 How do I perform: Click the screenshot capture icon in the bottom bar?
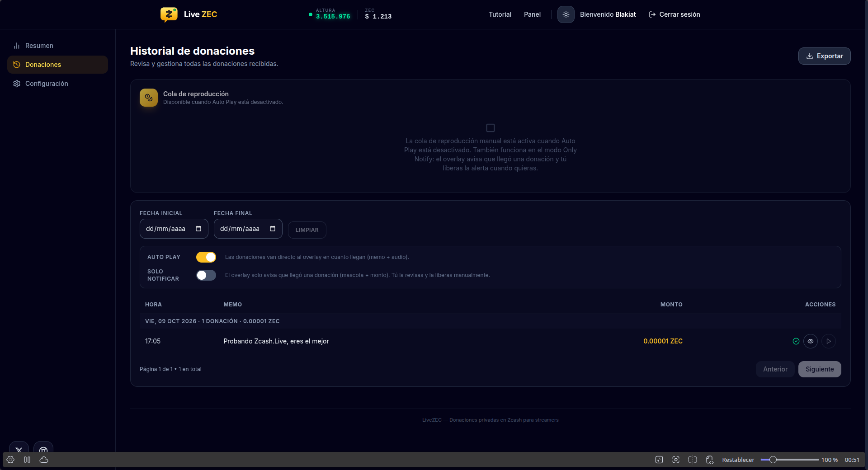[676, 460]
